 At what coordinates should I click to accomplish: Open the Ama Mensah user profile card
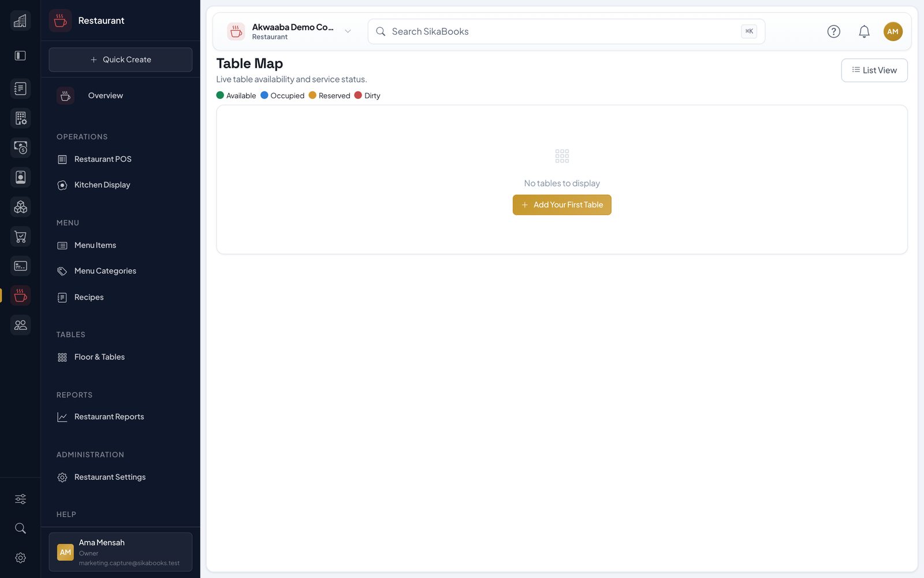[121, 552]
